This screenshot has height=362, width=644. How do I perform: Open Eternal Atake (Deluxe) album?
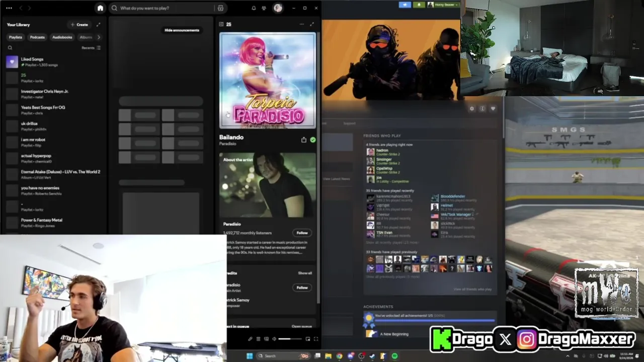[53, 174]
